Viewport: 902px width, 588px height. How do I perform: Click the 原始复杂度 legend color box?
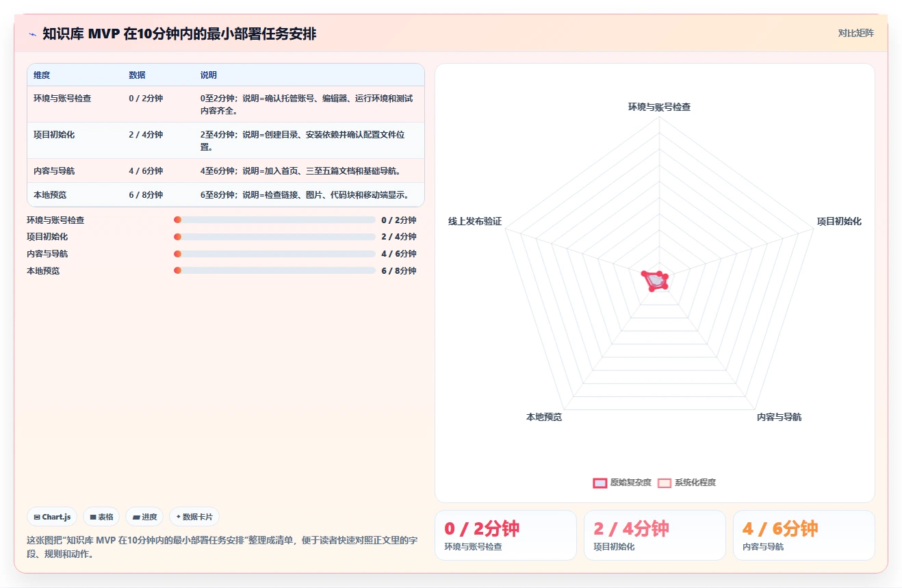pos(600,483)
